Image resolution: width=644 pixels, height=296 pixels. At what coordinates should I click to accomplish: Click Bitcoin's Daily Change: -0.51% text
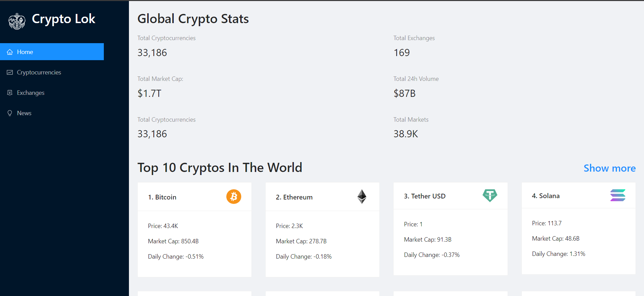[176, 257]
